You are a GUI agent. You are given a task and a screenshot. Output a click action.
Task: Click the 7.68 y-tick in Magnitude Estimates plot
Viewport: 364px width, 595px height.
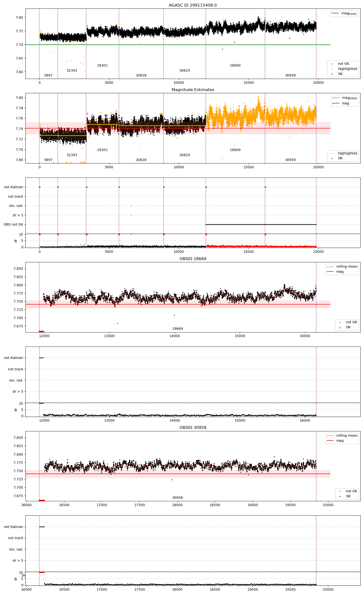pos(19,160)
